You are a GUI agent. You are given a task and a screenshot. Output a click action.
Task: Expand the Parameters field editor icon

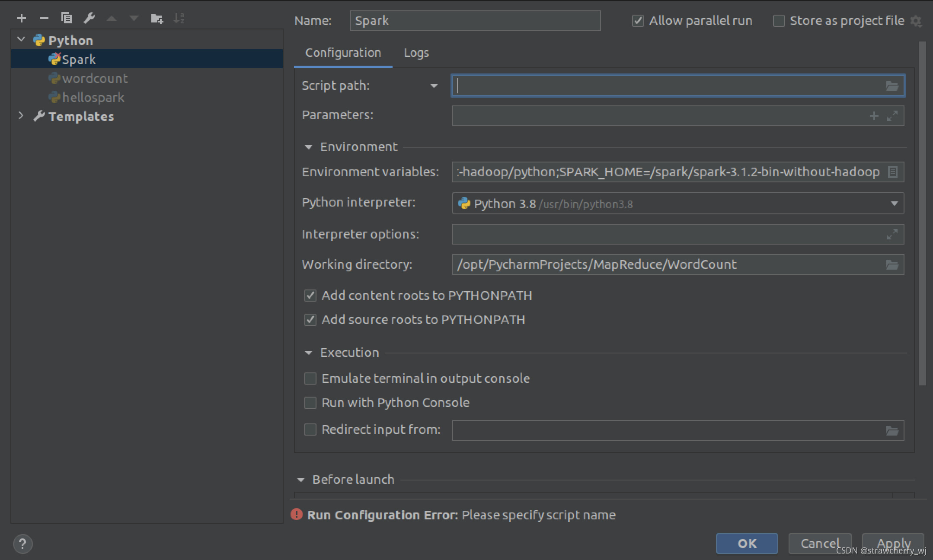click(892, 116)
